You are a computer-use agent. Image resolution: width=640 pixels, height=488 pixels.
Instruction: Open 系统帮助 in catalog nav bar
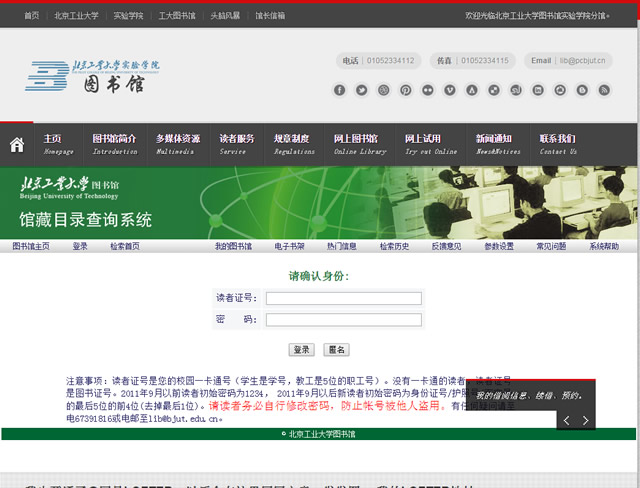click(604, 246)
